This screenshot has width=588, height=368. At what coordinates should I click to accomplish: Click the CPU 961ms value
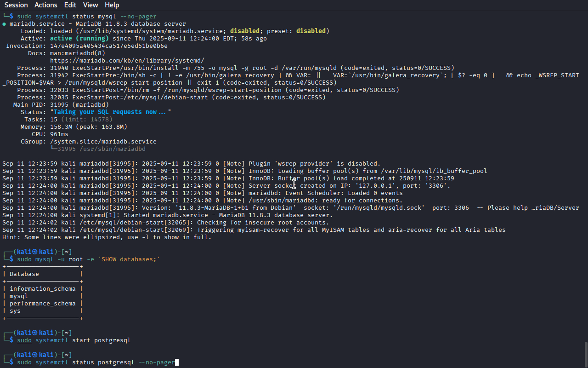click(x=59, y=134)
